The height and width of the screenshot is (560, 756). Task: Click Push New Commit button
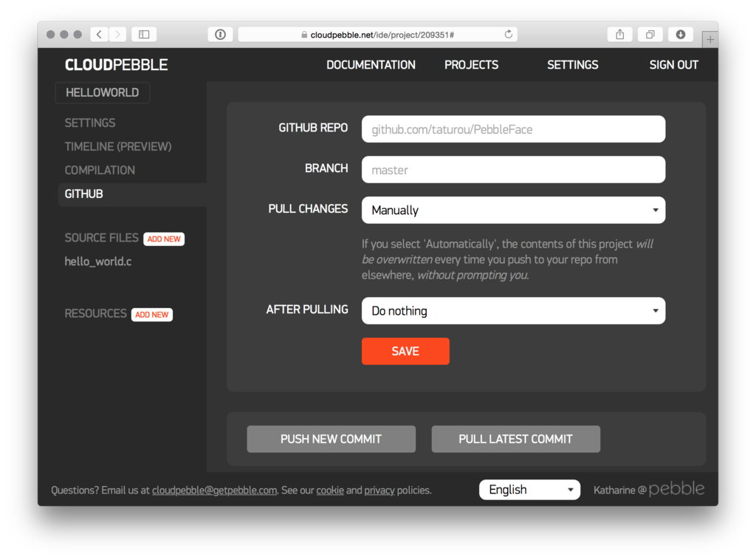click(331, 439)
